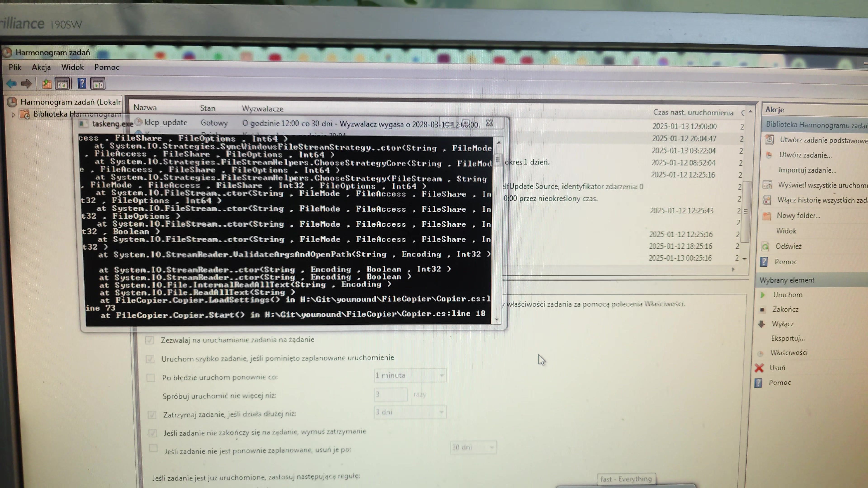Click the forward navigation arrow in toolbar
This screenshot has height=488, width=868.
(x=26, y=84)
